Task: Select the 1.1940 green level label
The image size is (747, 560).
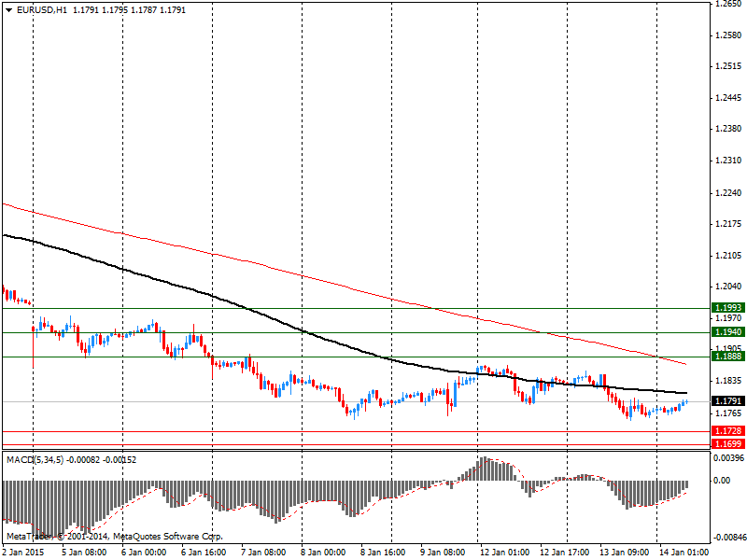Action: 728,332
